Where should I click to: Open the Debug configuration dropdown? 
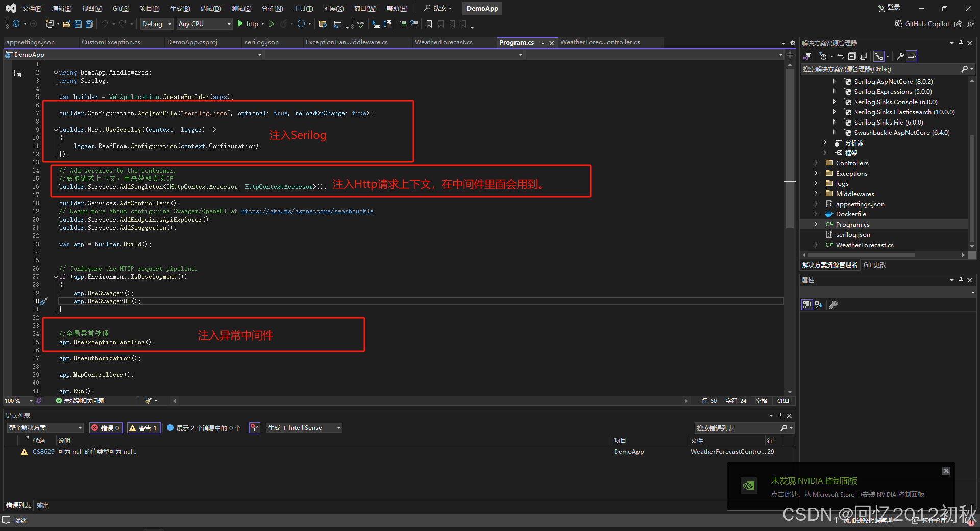tap(157, 24)
